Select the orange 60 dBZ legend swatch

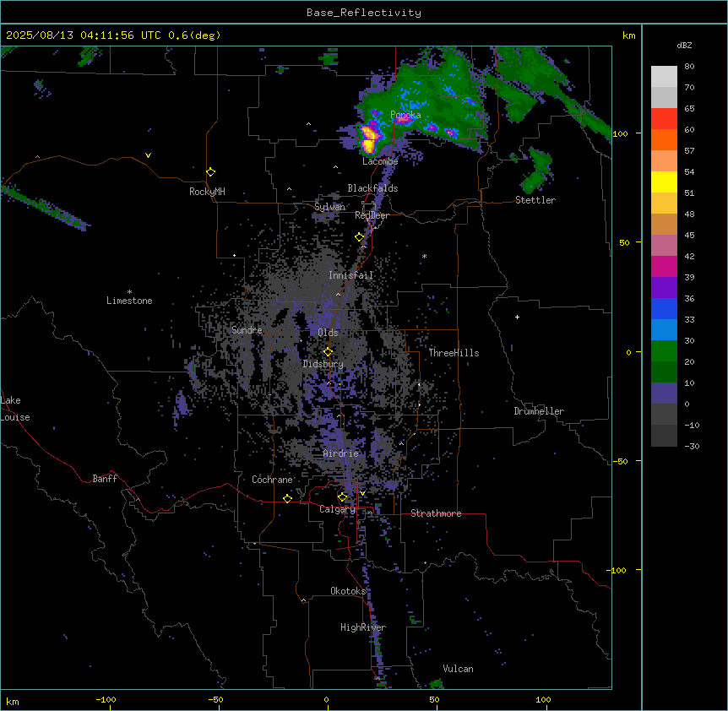(x=664, y=139)
